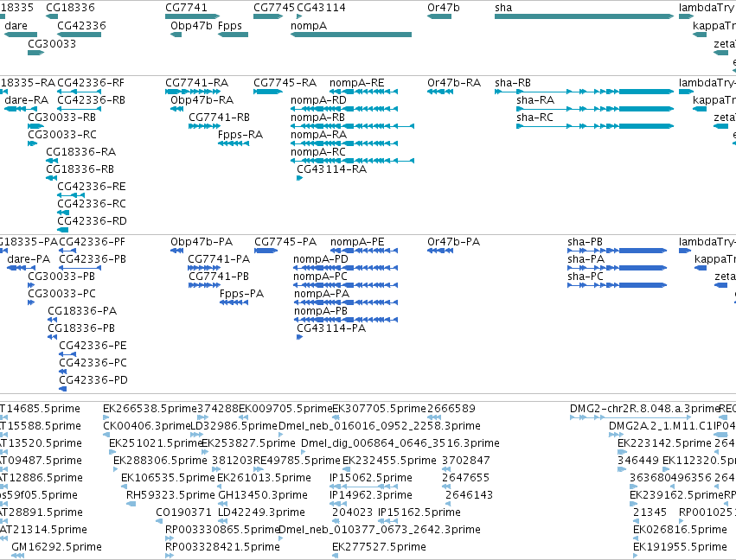Select transcript nompA-RD

(x=344, y=109)
